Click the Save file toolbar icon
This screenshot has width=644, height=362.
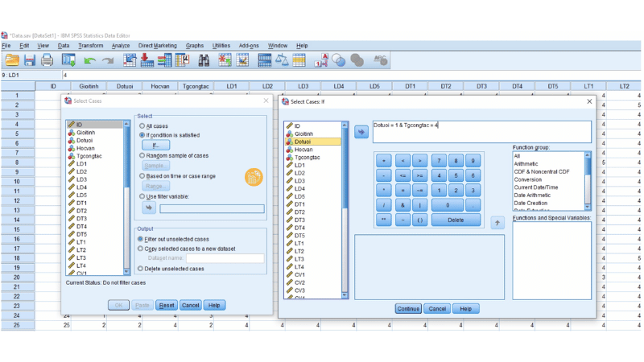click(30, 60)
